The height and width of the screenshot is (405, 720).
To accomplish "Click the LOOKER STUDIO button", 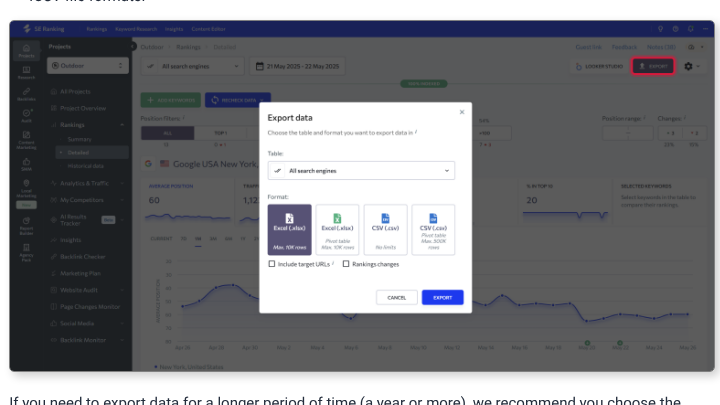I will tap(599, 66).
